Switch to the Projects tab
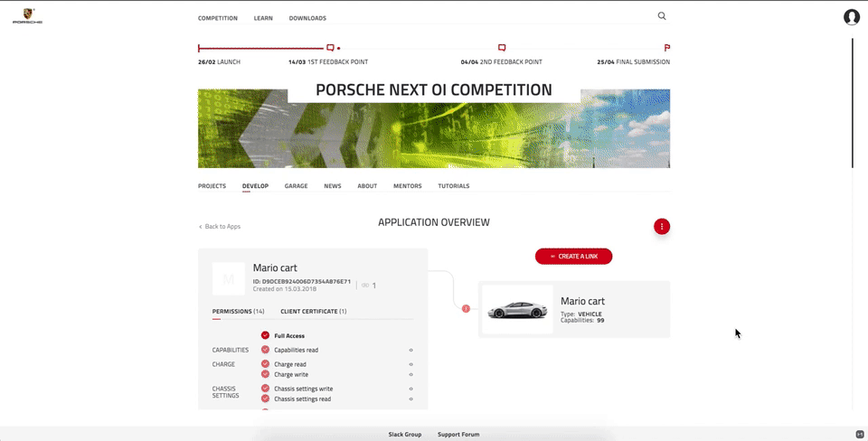 click(212, 186)
